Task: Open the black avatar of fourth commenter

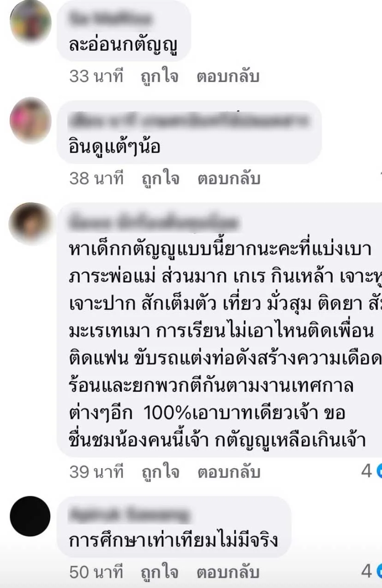Action: point(30,516)
